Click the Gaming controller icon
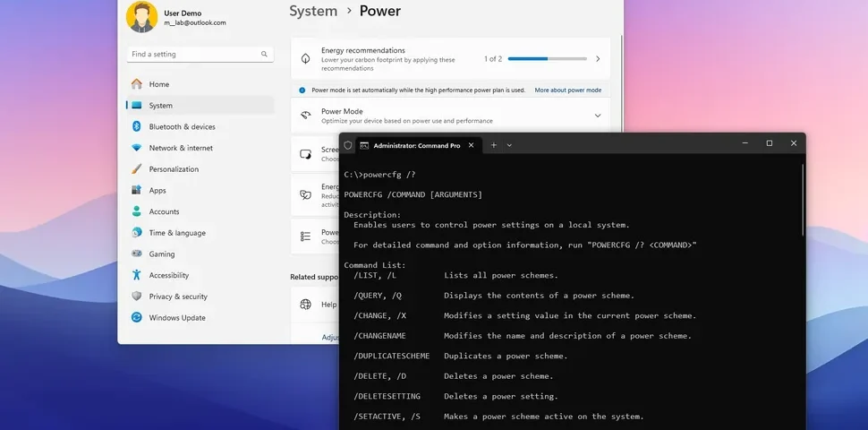The image size is (868, 430). point(137,254)
